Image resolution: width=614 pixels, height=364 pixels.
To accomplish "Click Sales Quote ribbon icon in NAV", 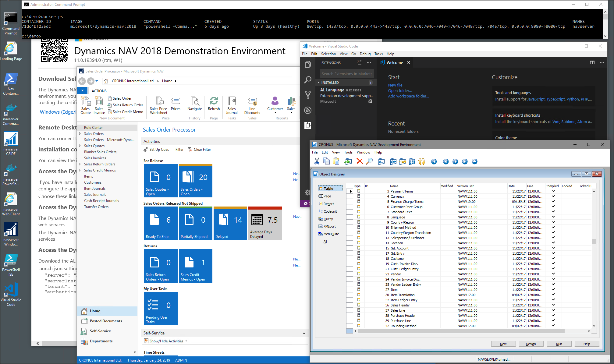I will (86, 105).
